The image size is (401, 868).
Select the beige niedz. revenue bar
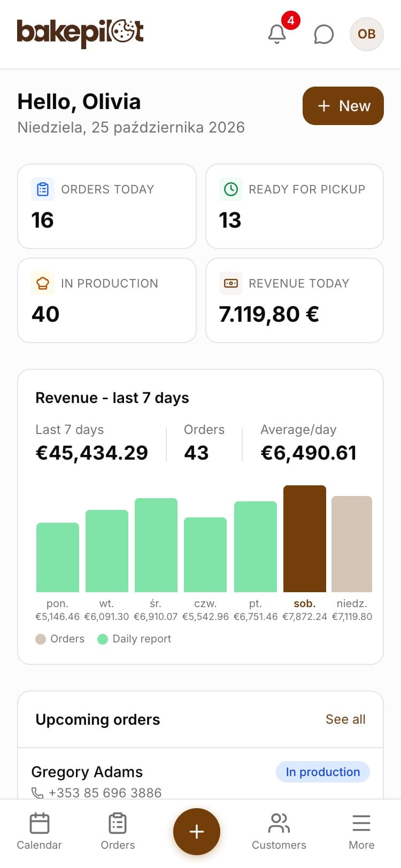coord(352,544)
